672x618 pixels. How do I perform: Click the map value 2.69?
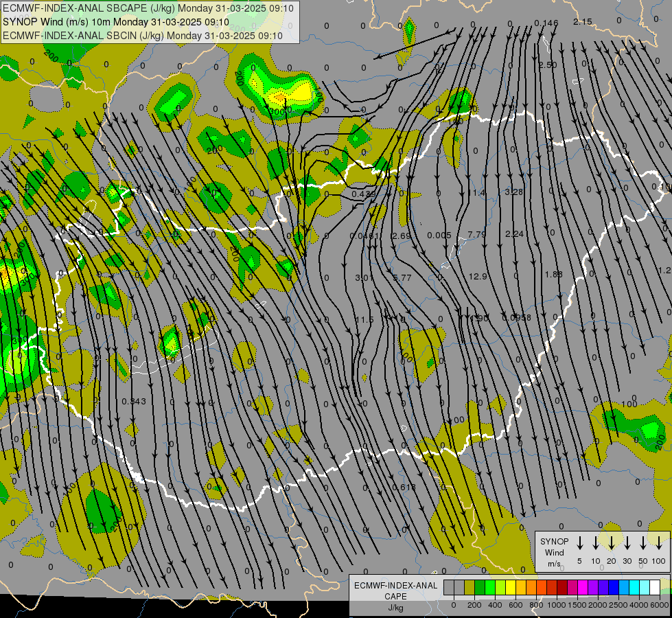[x=402, y=236]
